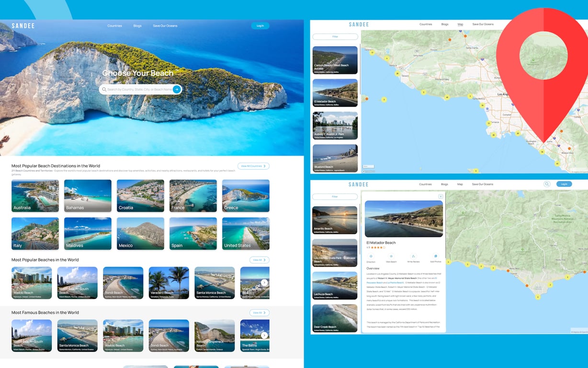Open Map in the El Matador page header
Viewport: 588px width, 368px height.
tap(460, 184)
